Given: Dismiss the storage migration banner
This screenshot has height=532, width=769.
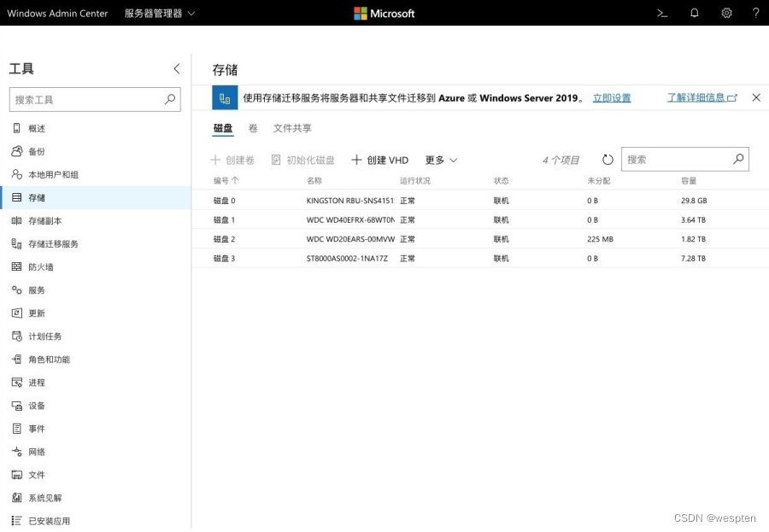Looking at the screenshot, I should pos(756,98).
